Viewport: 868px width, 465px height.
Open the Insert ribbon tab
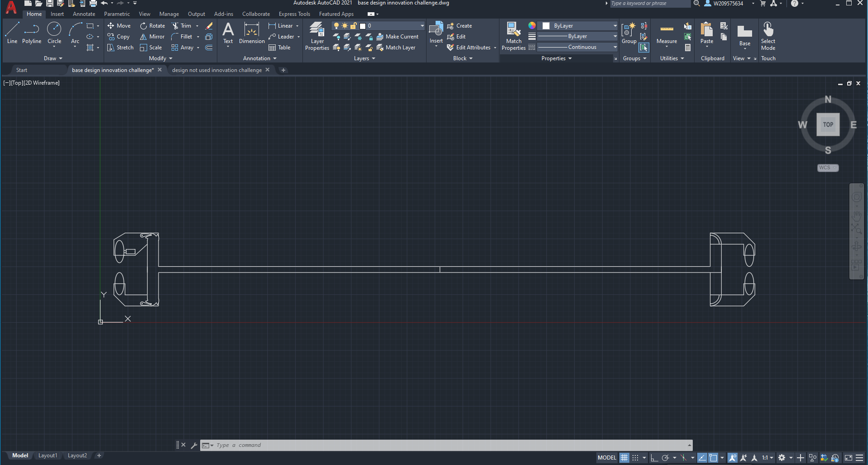pyautogui.click(x=57, y=14)
